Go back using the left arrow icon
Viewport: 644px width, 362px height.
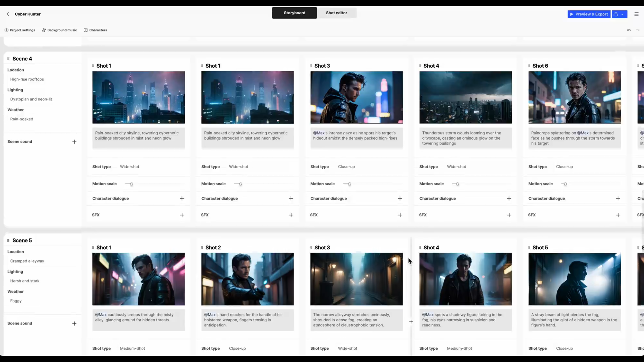pyautogui.click(x=8, y=14)
